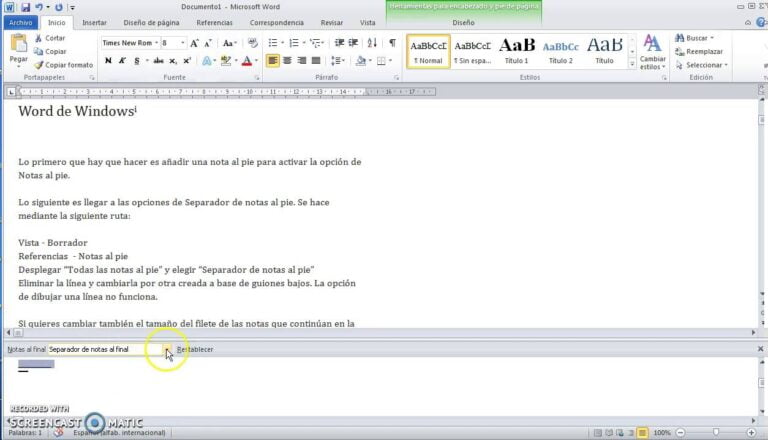Click the Reemplazar button
The height and width of the screenshot is (440, 768).
[699, 51]
